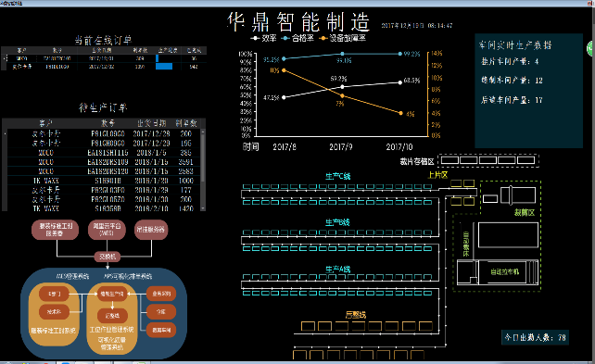This screenshot has width=595, height=364.
Task: Click the 2017/9 efficiency data point 59.2%
Action: (x=343, y=87)
